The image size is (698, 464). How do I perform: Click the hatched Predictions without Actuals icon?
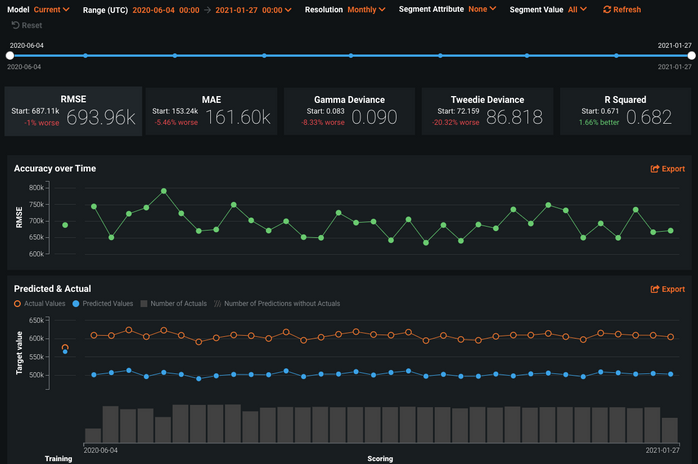coord(217,303)
